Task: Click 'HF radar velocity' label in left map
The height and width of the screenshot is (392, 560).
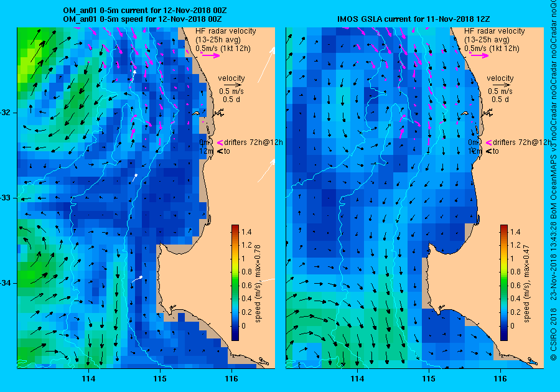Action: pyautogui.click(x=226, y=31)
